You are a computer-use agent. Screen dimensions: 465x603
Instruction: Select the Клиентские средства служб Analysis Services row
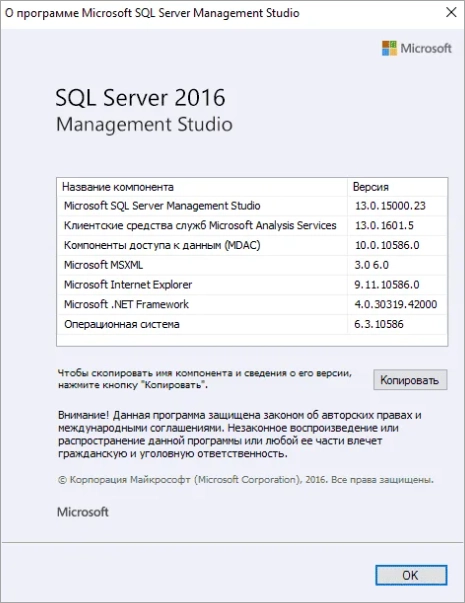pyautogui.click(x=252, y=225)
